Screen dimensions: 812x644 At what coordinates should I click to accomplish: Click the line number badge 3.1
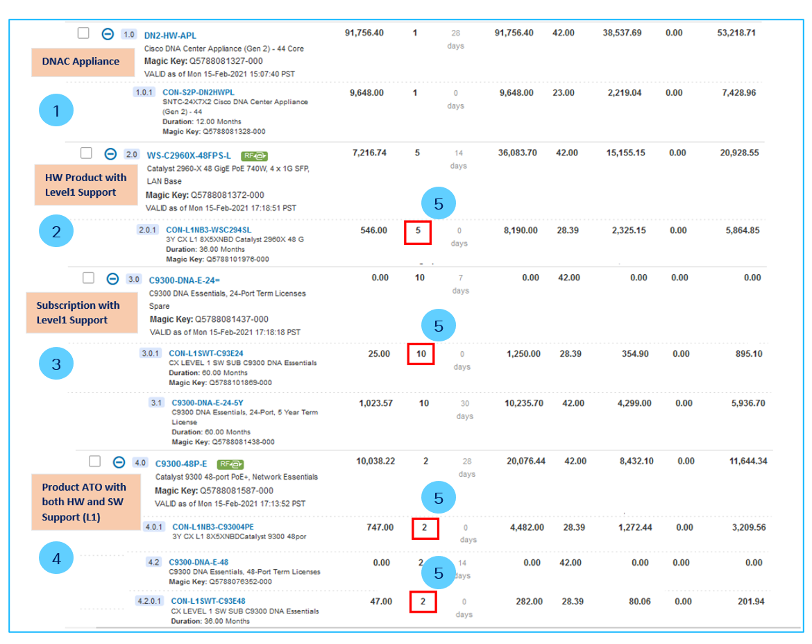[x=156, y=402]
